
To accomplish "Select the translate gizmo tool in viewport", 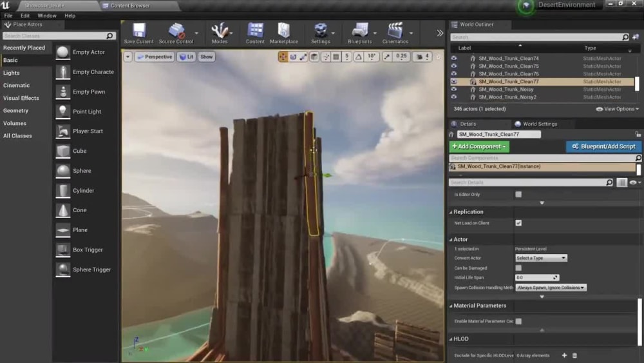I will tap(283, 57).
